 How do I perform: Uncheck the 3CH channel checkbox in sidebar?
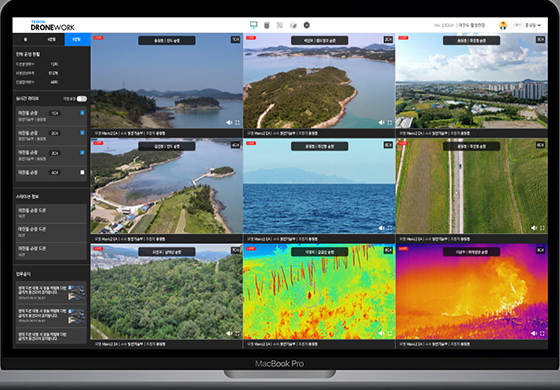(82, 152)
